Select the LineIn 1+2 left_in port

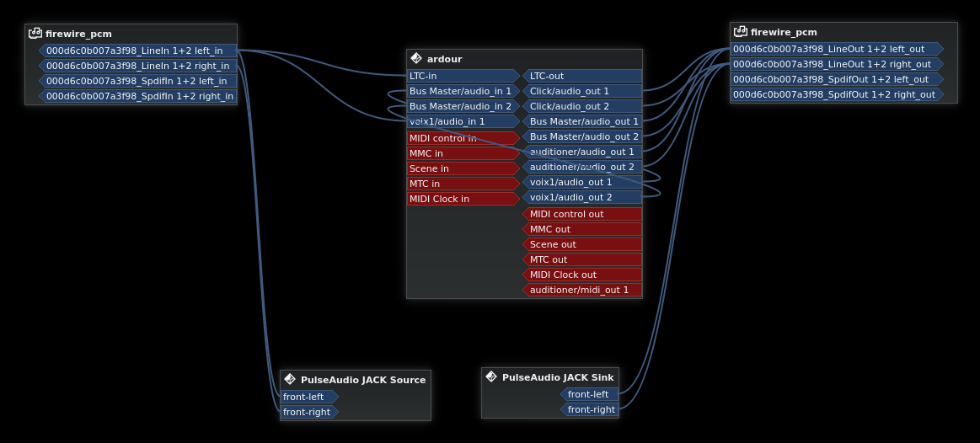coord(138,51)
